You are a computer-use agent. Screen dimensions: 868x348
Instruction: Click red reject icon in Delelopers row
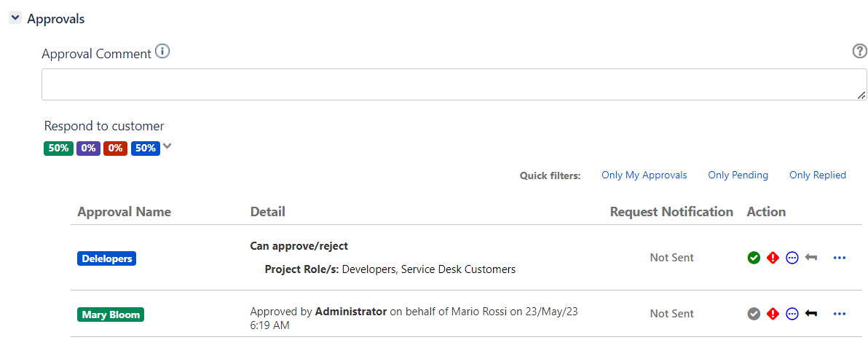(x=773, y=258)
